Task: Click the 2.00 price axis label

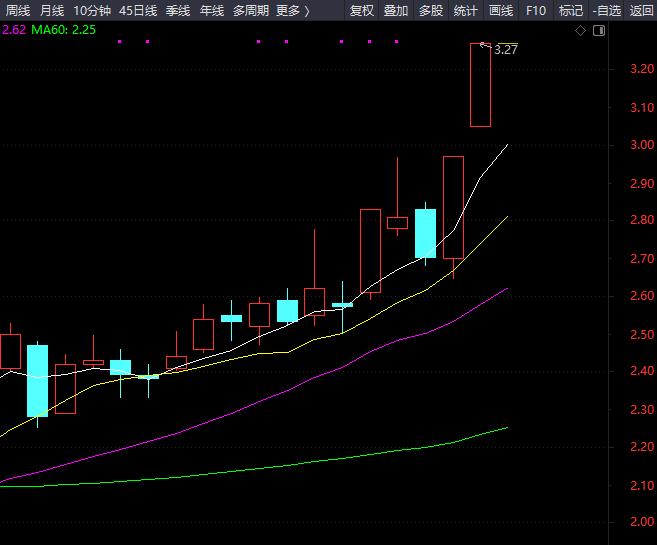Action: point(642,522)
